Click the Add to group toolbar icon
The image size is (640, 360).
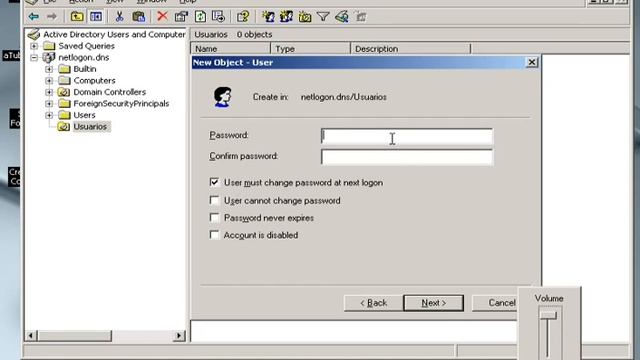click(361, 17)
